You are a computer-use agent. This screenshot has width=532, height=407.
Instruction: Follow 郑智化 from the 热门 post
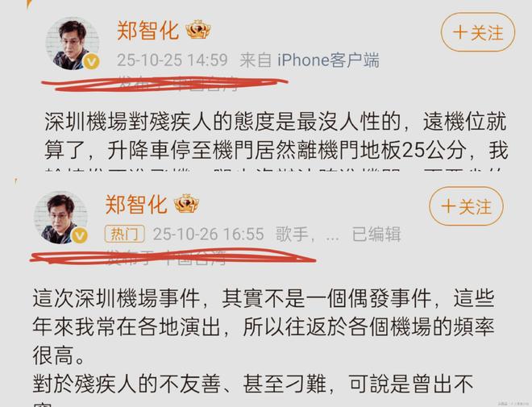point(466,206)
